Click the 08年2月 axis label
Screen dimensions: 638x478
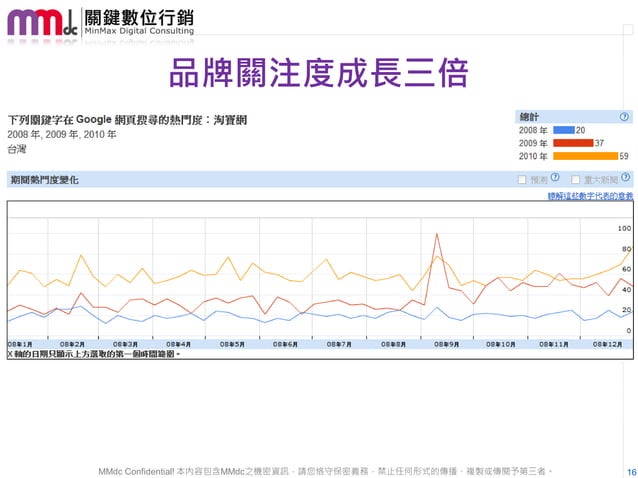click(72, 345)
